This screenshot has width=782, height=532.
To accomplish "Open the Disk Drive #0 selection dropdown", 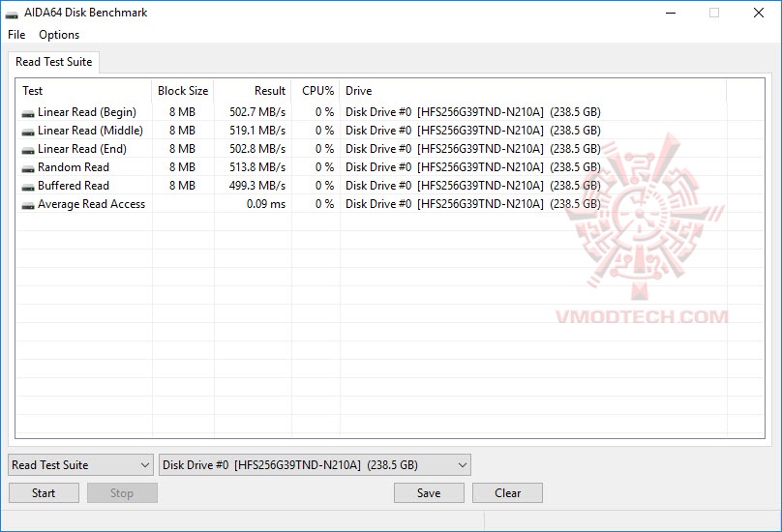I will 315,465.
